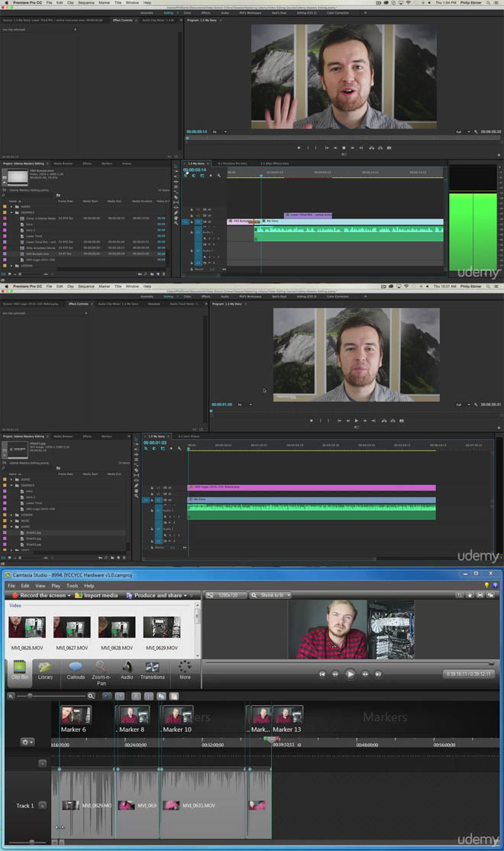Toggle crop mode icon above Camtasia preview
504x851 pixels.
coord(460,595)
